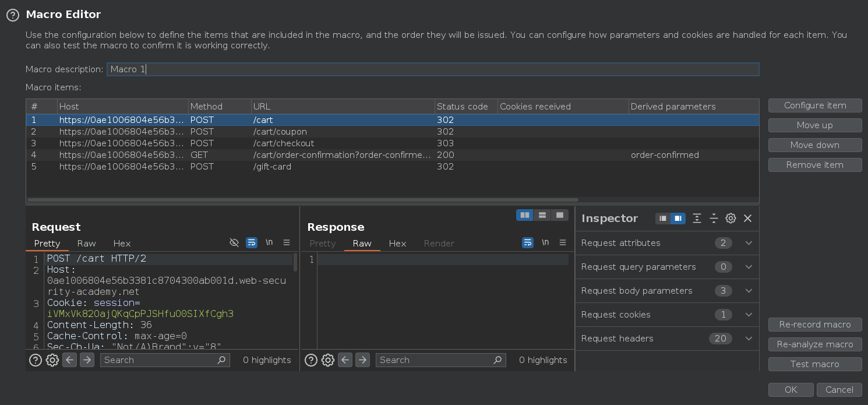The width and height of the screenshot is (868, 405).
Task: Toggle line wrap in Response panel
Action: click(528, 242)
